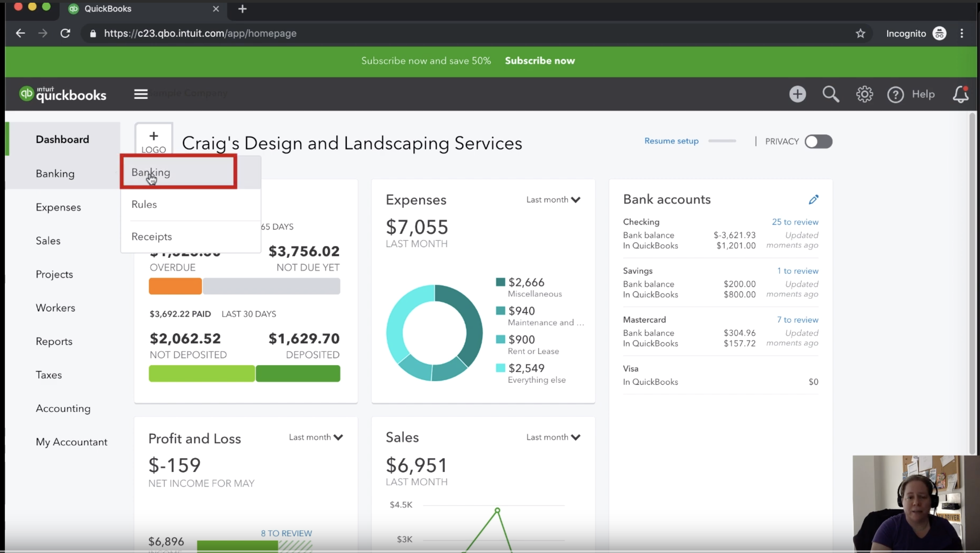Collapse the hamburger navigation menu
The image size is (980, 553).
point(140,94)
